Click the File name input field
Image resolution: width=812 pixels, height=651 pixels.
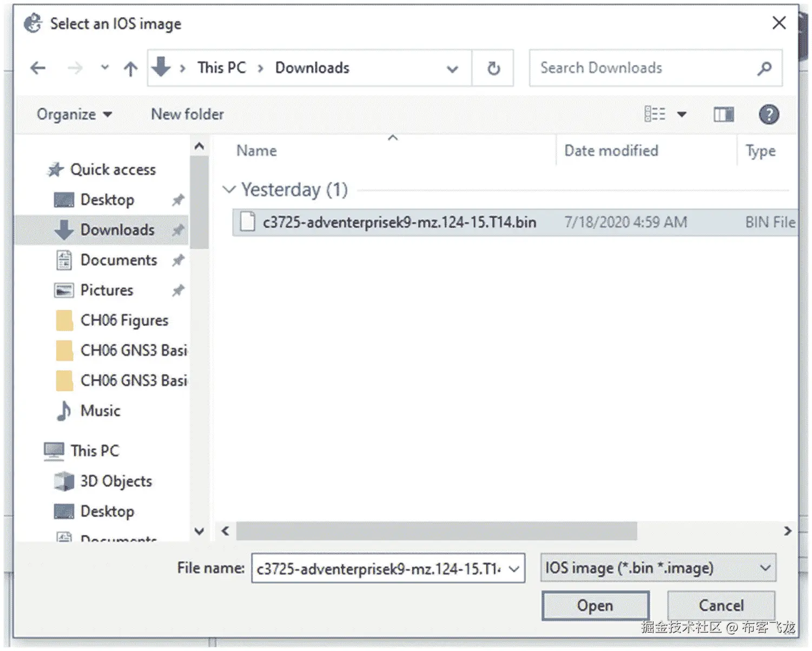point(379,569)
